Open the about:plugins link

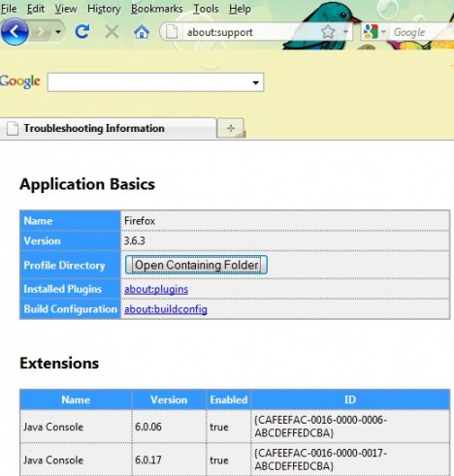tap(156, 289)
